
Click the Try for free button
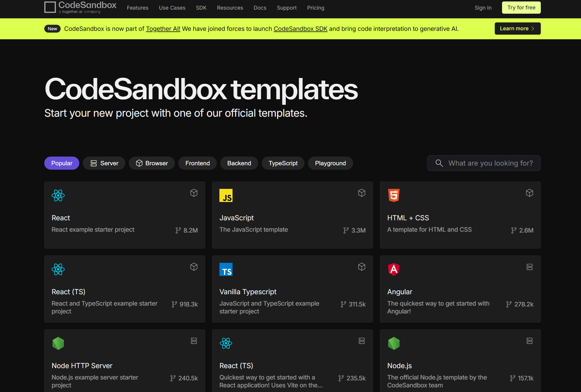(521, 8)
